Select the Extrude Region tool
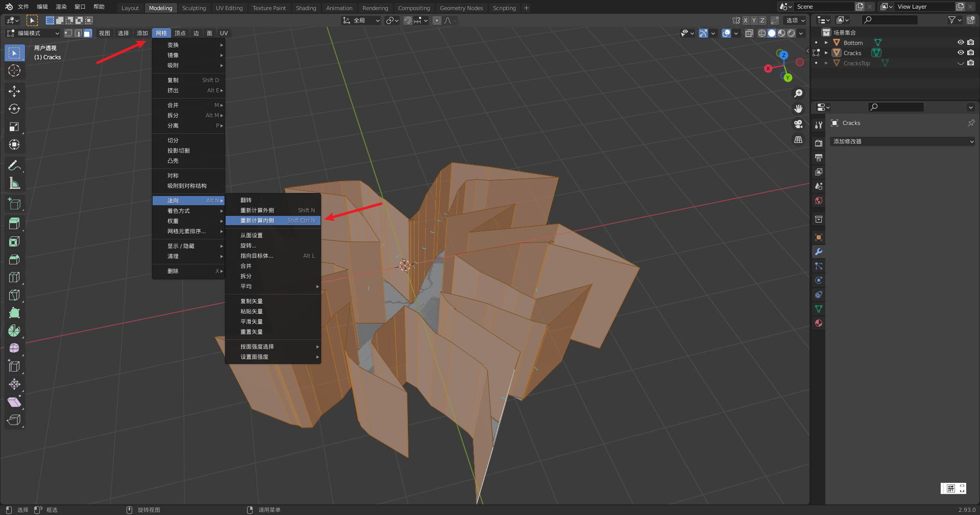 coord(14,224)
